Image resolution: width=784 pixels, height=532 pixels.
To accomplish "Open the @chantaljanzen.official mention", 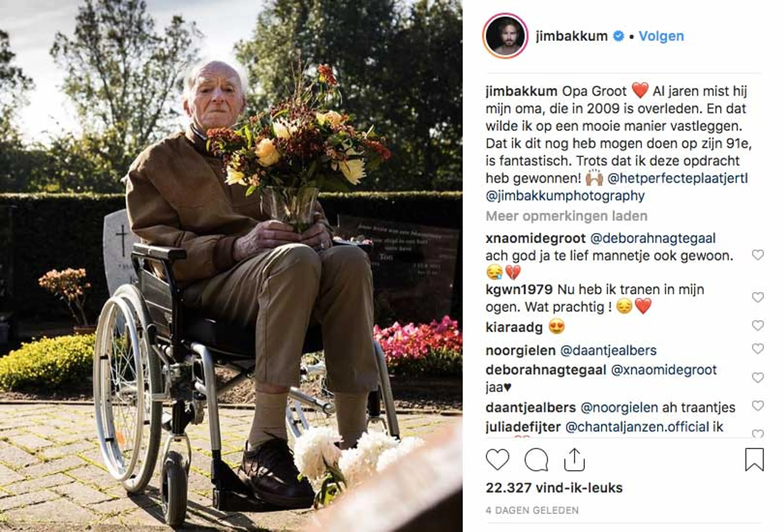I will 637,427.
